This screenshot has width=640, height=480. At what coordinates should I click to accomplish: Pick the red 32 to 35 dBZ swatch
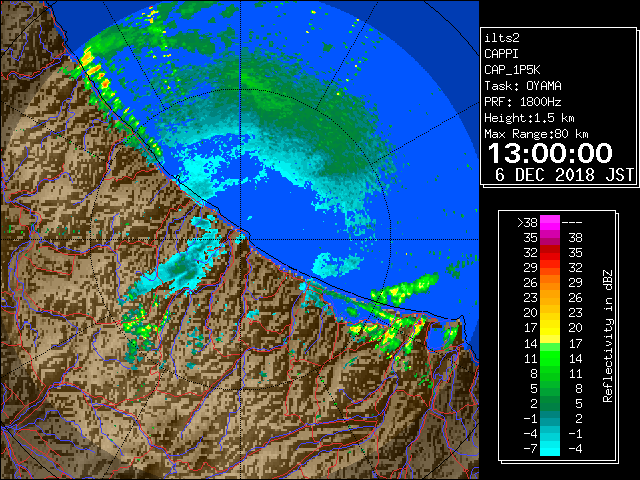[x=550, y=253]
